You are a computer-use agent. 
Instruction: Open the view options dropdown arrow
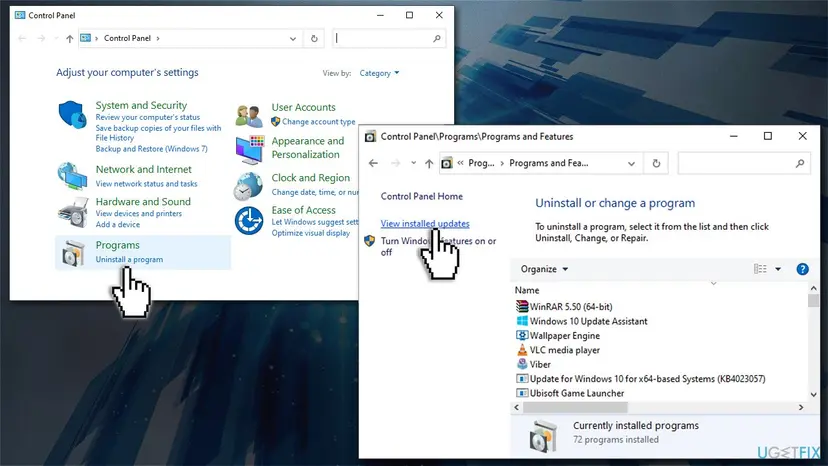(x=778, y=269)
